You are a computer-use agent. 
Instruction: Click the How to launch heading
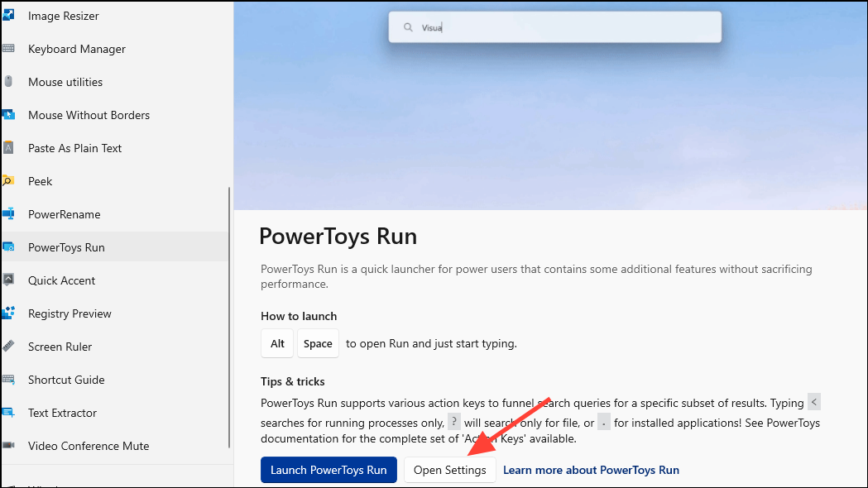coord(299,316)
